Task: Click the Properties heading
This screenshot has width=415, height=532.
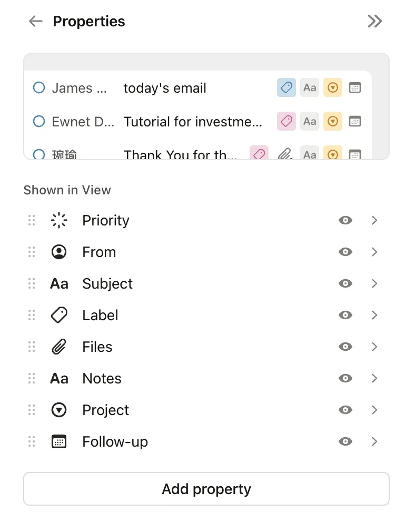Action: [x=88, y=21]
